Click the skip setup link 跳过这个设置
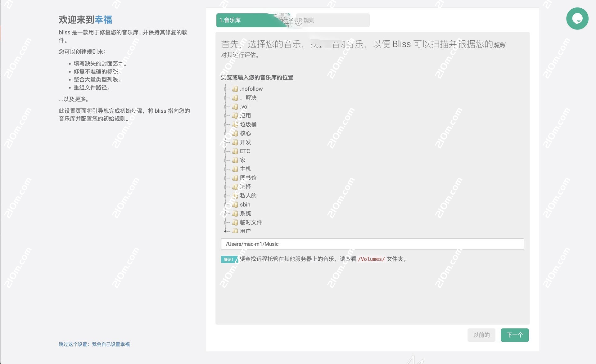 [94, 344]
